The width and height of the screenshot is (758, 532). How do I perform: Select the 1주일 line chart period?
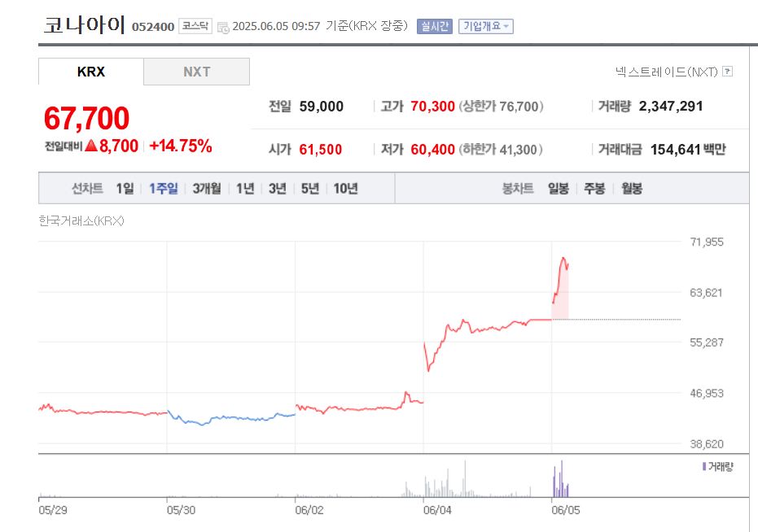pyautogui.click(x=164, y=189)
